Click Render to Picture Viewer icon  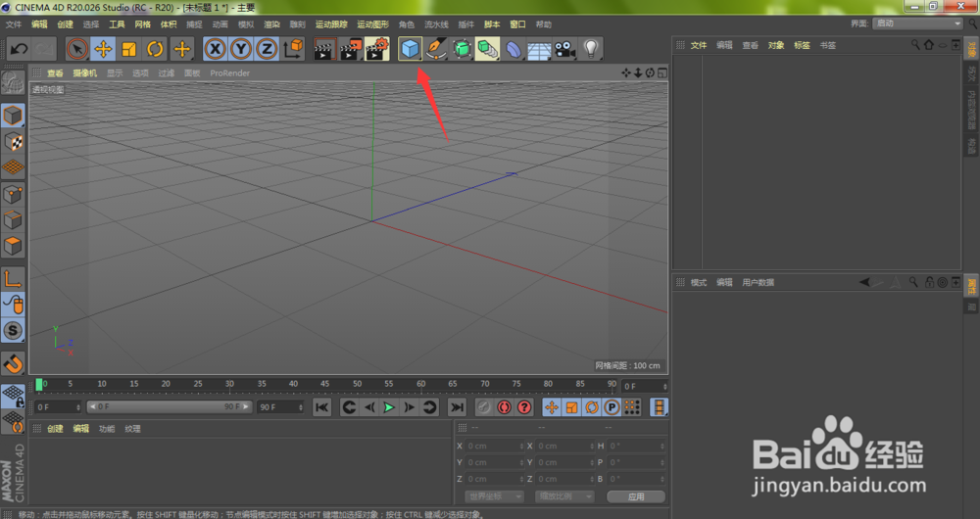pos(351,49)
